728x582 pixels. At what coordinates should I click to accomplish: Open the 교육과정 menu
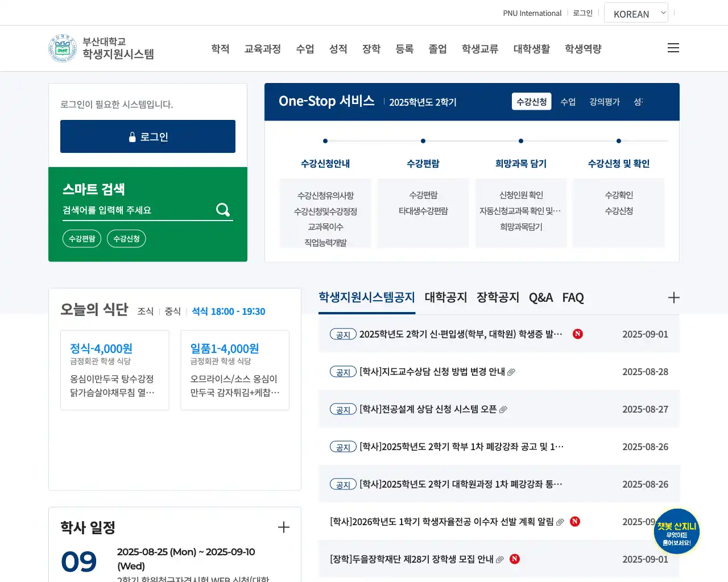pos(263,49)
